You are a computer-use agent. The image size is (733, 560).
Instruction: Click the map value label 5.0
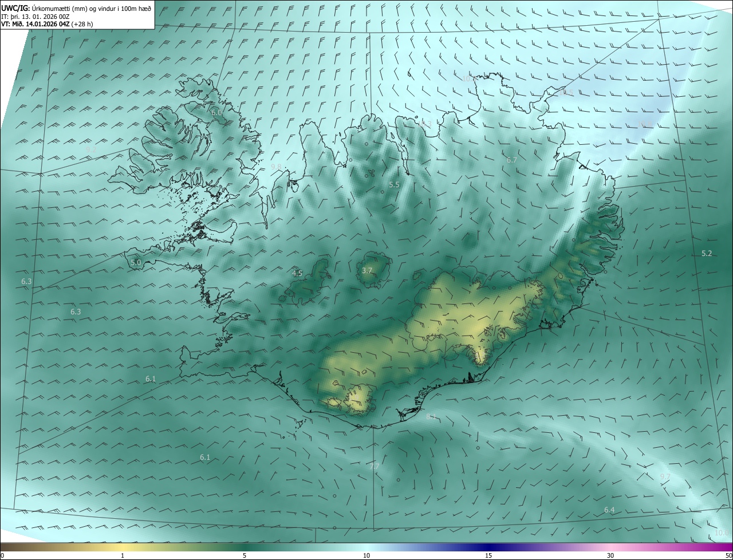pos(136,263)
